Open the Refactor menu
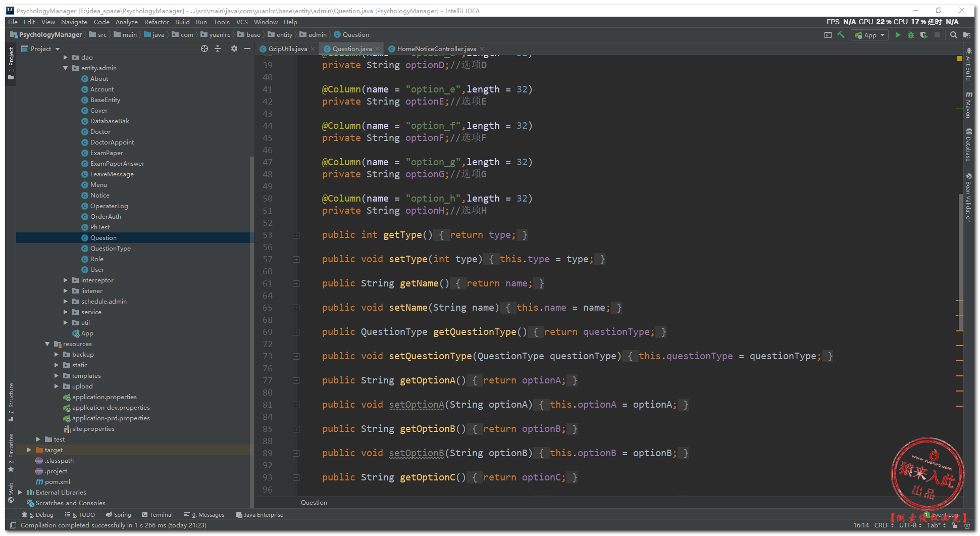Viewport: 980px width, 536px height. 157,22
